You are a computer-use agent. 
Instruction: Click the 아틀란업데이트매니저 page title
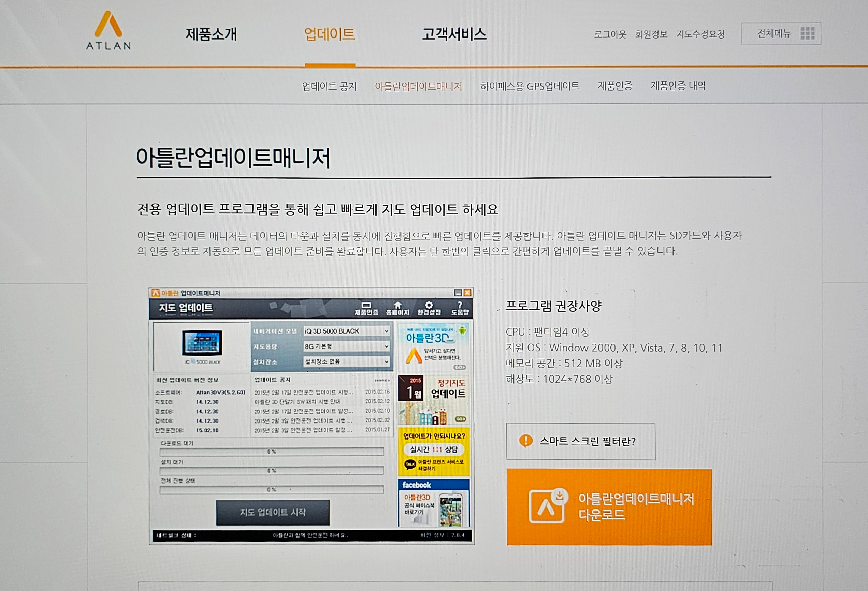point(233,158)
